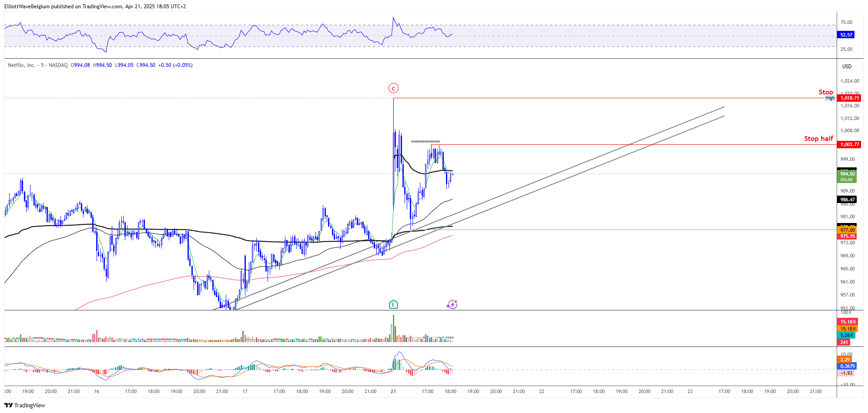The width and height of the screenshot is (868, 413).
Task: Click the Netflix, Inc. symbol title
Action: click(x=22, y=65)
